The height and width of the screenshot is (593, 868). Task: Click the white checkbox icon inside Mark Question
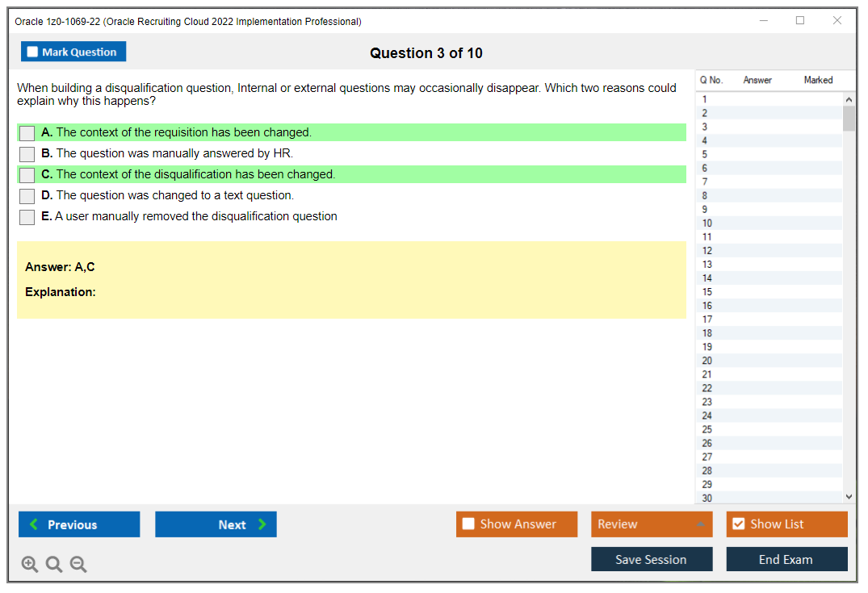pos(31,51)
